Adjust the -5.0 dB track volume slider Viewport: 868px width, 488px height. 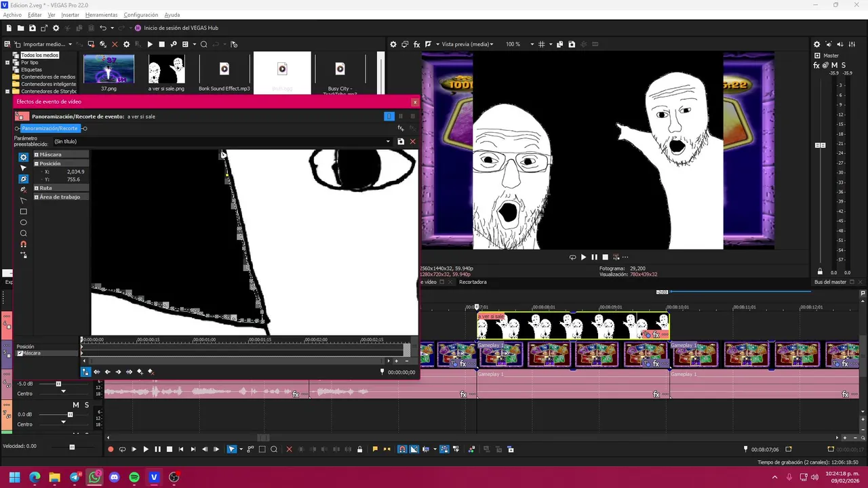click(58, 384)
